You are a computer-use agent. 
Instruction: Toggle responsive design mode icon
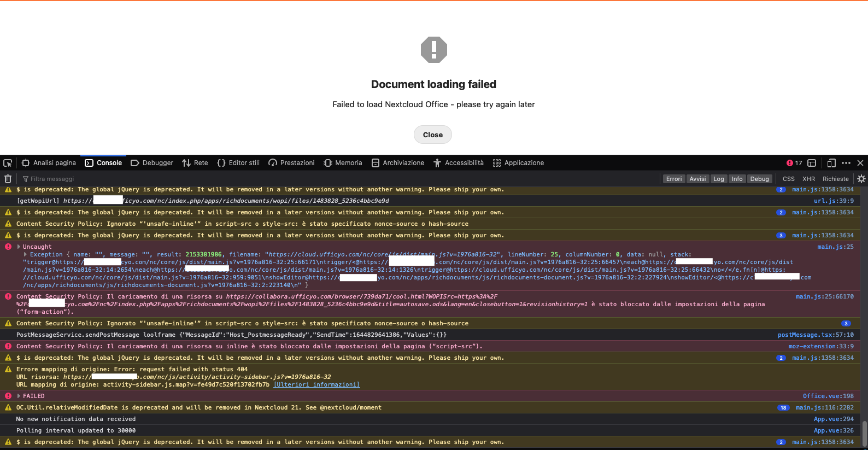tap(831, 163)
